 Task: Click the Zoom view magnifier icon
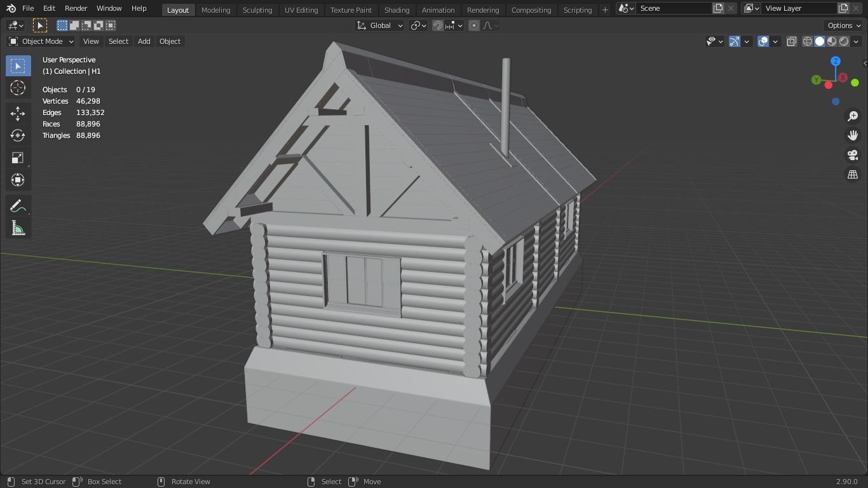click(853, 116)
